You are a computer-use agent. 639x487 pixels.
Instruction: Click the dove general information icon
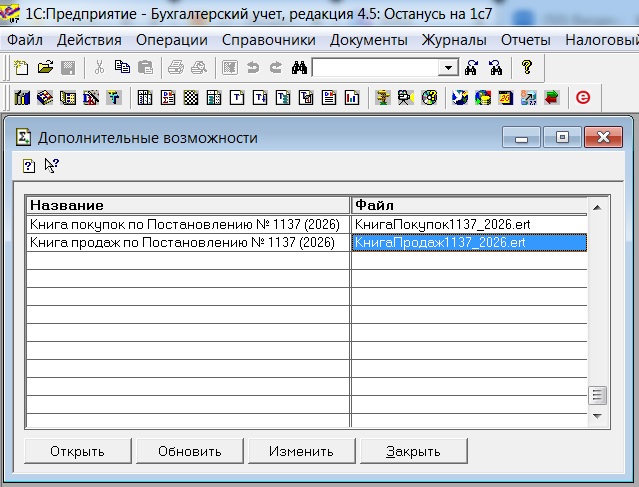click(460, 98)
